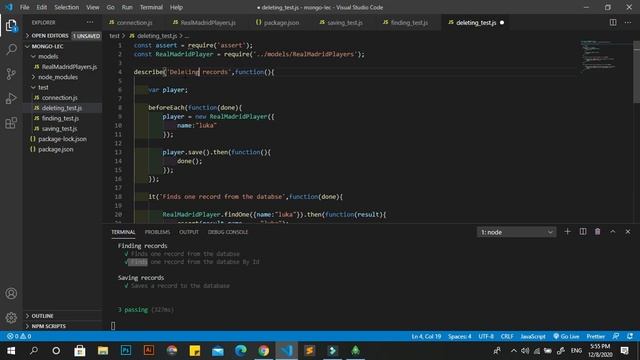
Task: Change UTF-8 encoding setting
Action: (486, 336)
